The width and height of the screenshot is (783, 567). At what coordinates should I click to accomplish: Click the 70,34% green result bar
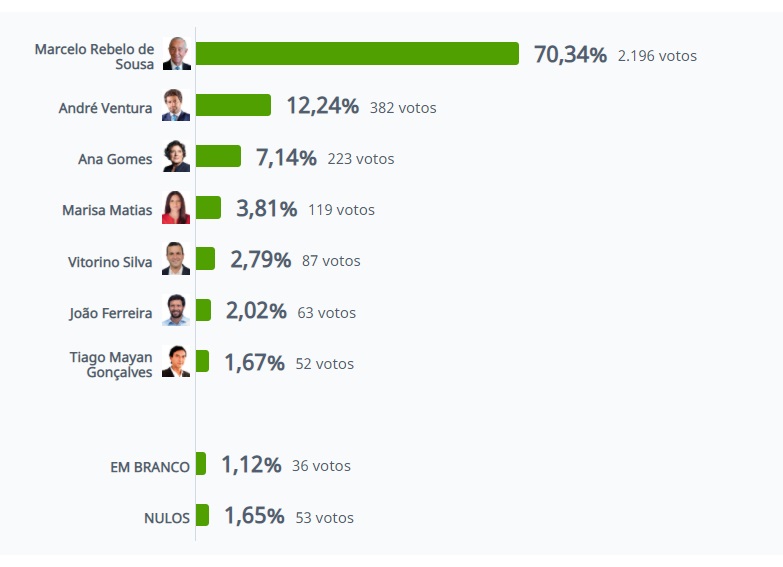(x=357, y=54)
